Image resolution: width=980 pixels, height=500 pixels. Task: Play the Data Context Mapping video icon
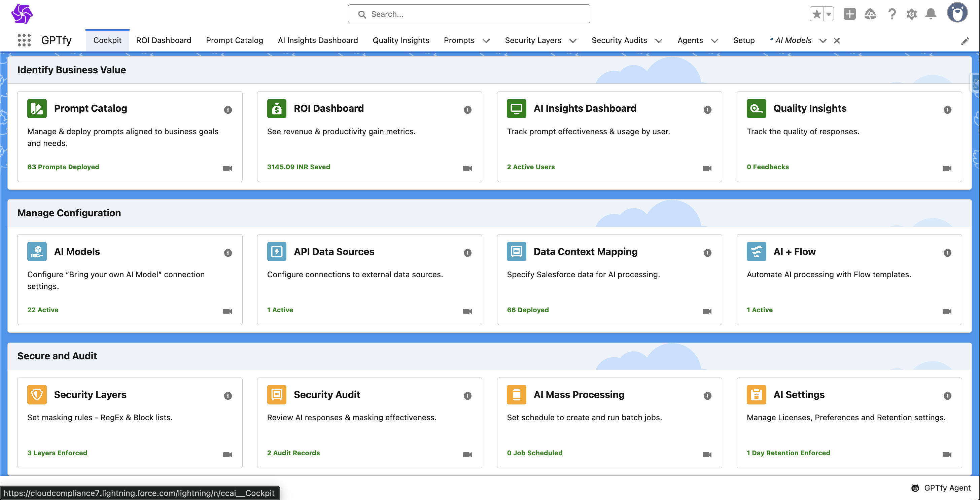tap(707, 312)
